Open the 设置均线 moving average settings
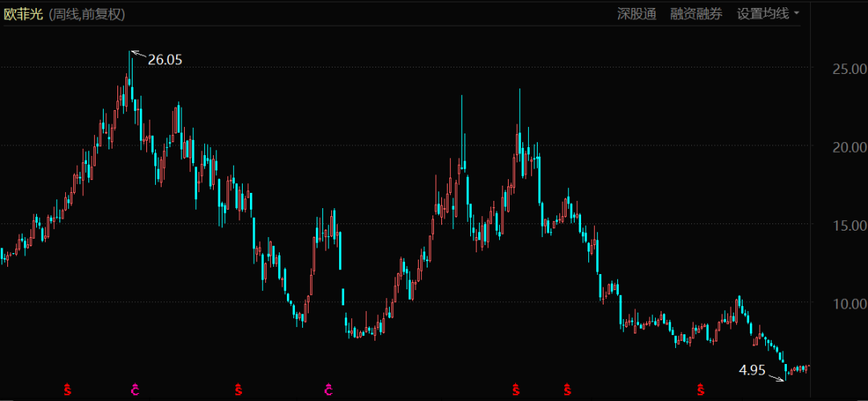Image resolution: width=868 pixels, height=401 pixels. [x=763, y=14]
